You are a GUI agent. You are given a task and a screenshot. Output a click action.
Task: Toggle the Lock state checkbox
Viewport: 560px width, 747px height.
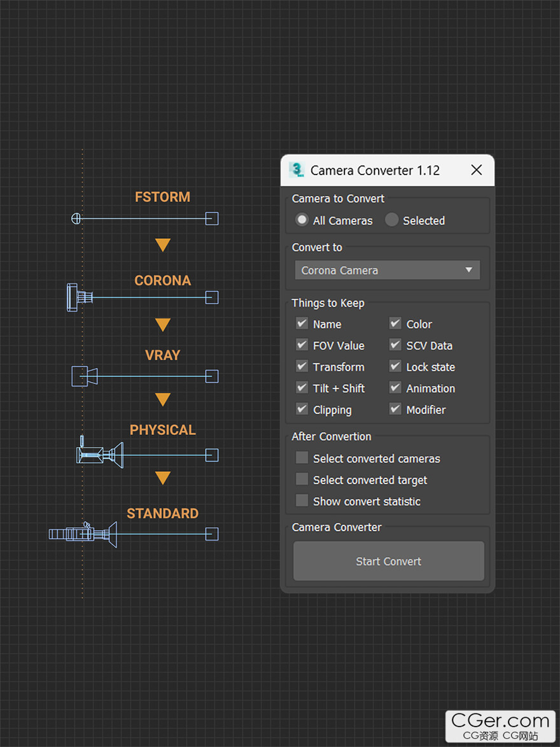395,366
